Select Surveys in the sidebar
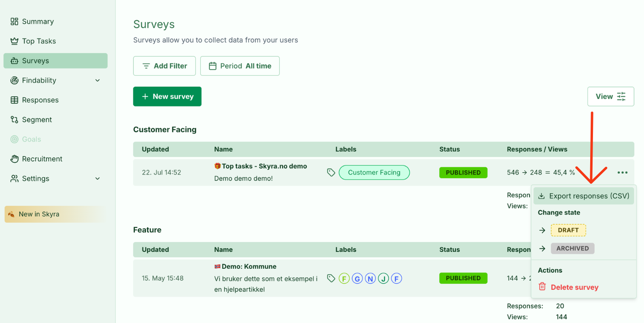 pyautogui.click(x=55, y=61)
